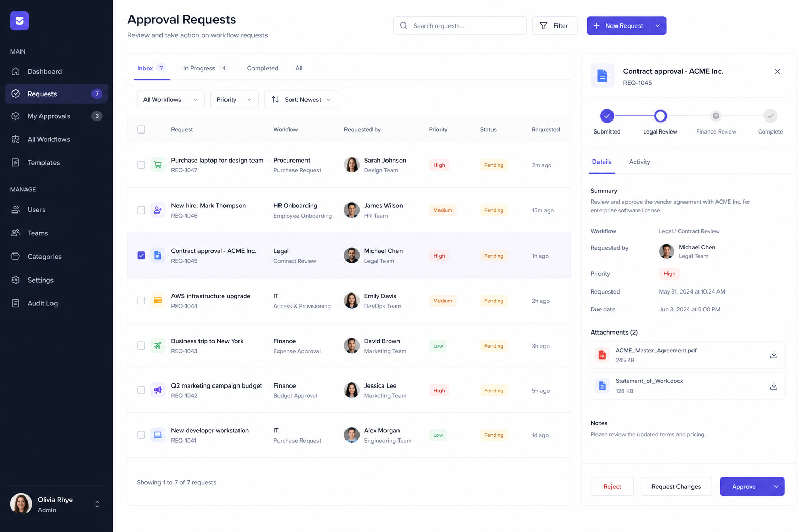Click the Submitted step in progress tracker
Viewport: 798px width, 532px height.
coord(607,116)
